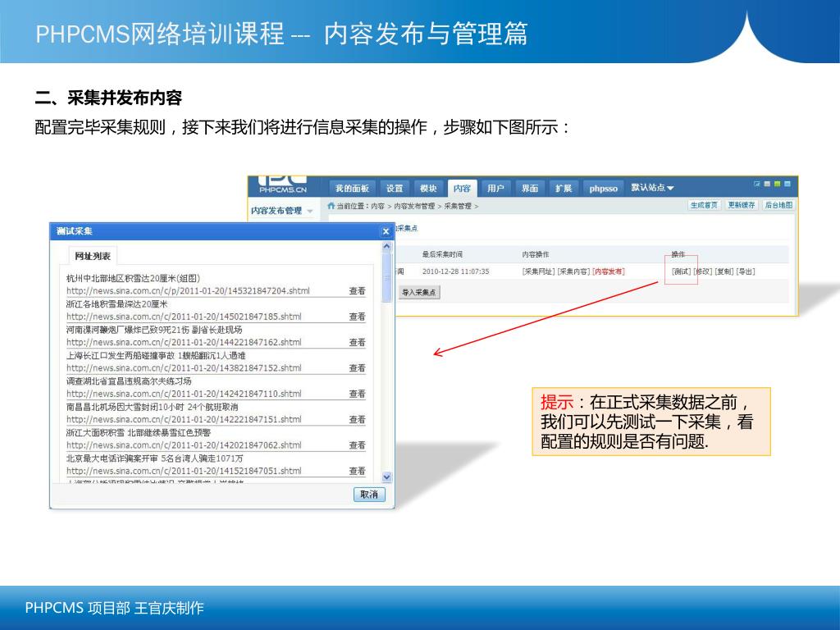The height and width of the screenshot is (630, 840).
Task: Click the scrollbar up arrow in 测试采集 dialog
Action: pos(387,246)
